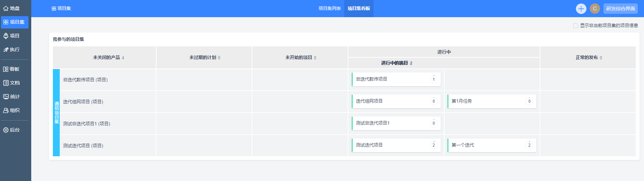Open the 非迭代数传项目 kanban card

[x=396, y=79]
